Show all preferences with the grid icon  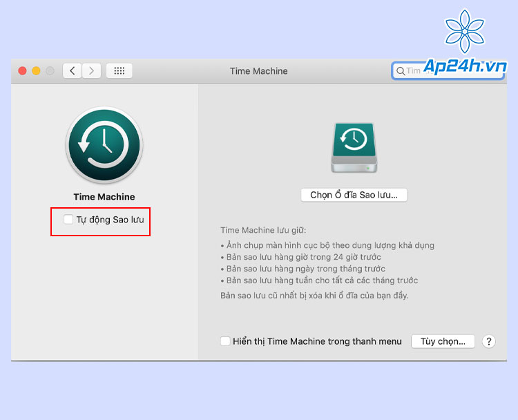pos(119,70)
